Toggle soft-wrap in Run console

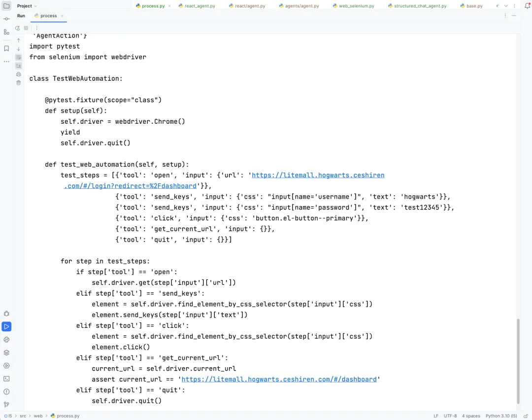click(x=19, y=57)
